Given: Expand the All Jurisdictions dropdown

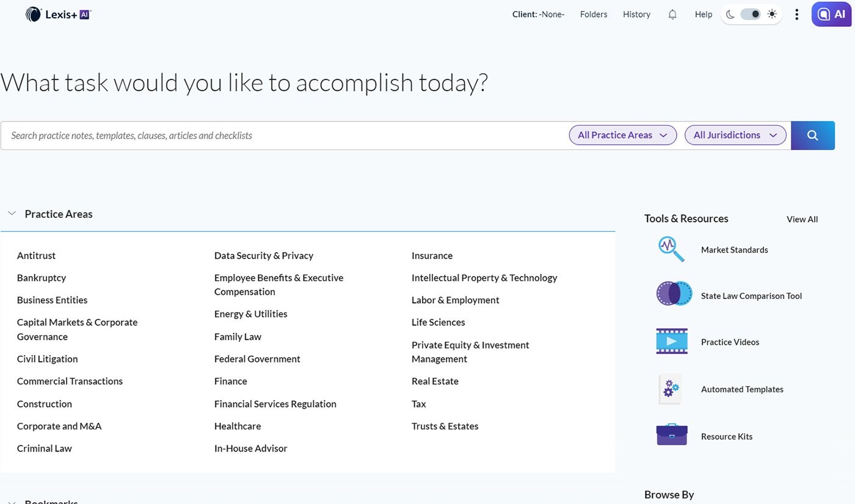Looking at the screenshot, I should point(735,135).
